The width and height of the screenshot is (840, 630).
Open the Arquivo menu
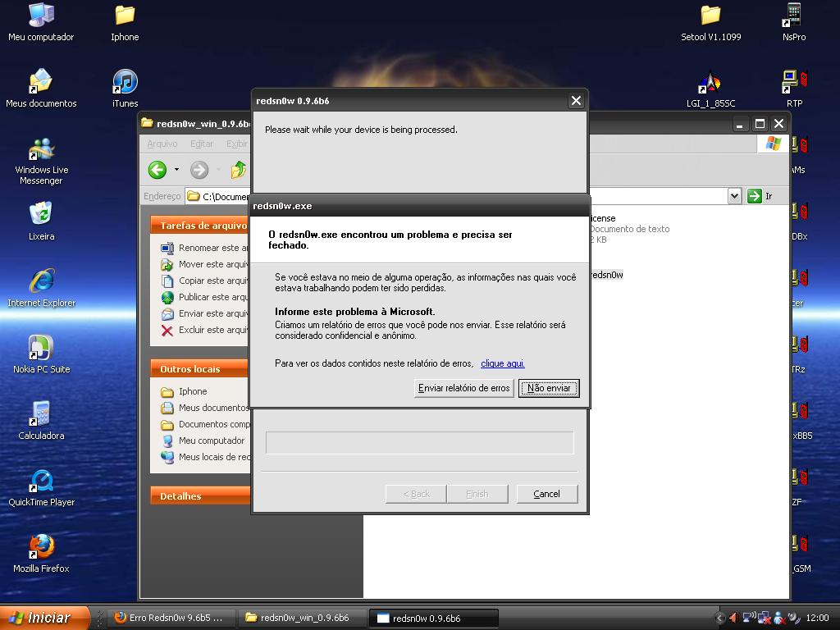(x=162, y=144)
